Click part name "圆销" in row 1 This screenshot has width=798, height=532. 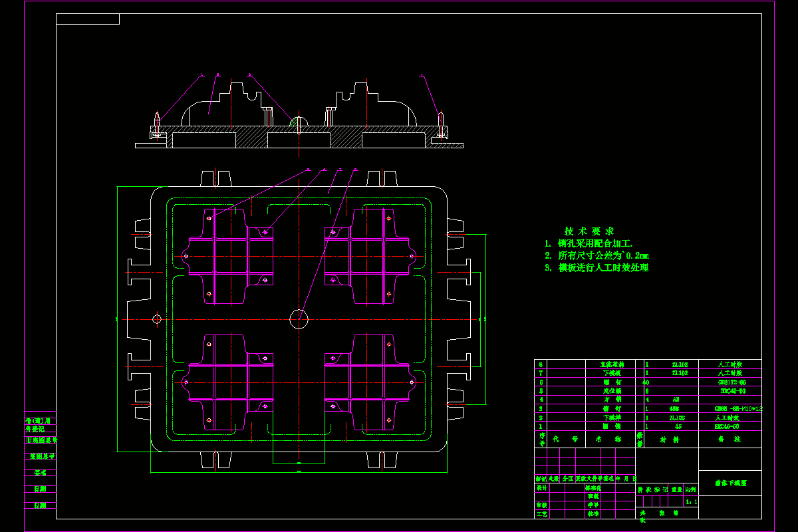coord(612,426)
